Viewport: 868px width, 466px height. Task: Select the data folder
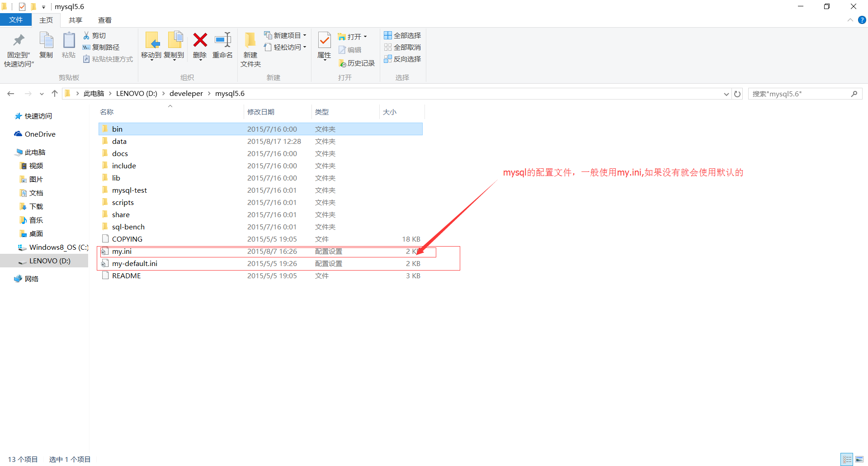click(x=260, y=141)
